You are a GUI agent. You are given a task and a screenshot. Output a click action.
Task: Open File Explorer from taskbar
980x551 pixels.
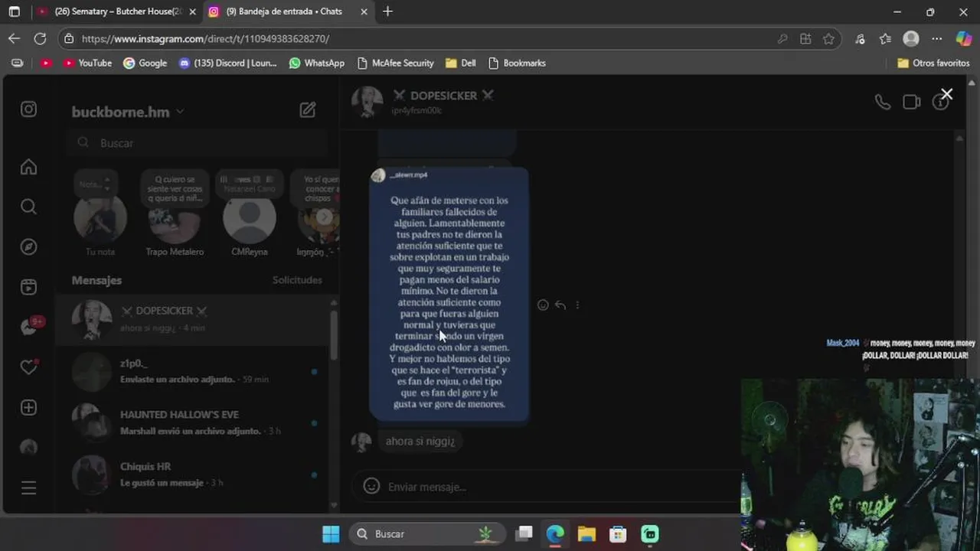point(586,533)
